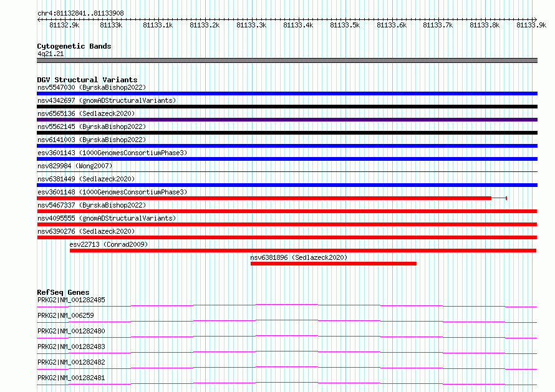Open variant nsv829984 (Wong2007) label

(x=75, y=166)
